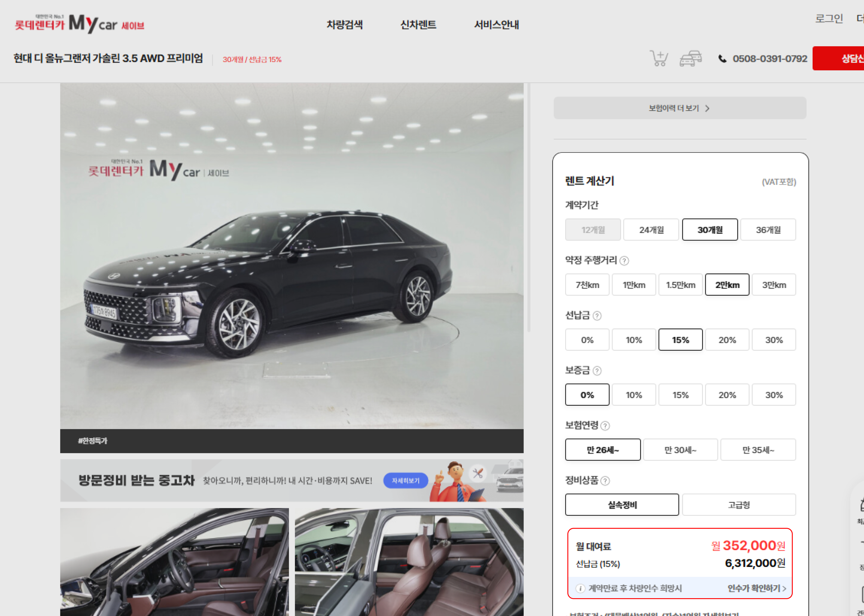The image size is (864, 616).
Task: Click the 롯데렌터카 My car logo
Action: (x=79, y=24)
